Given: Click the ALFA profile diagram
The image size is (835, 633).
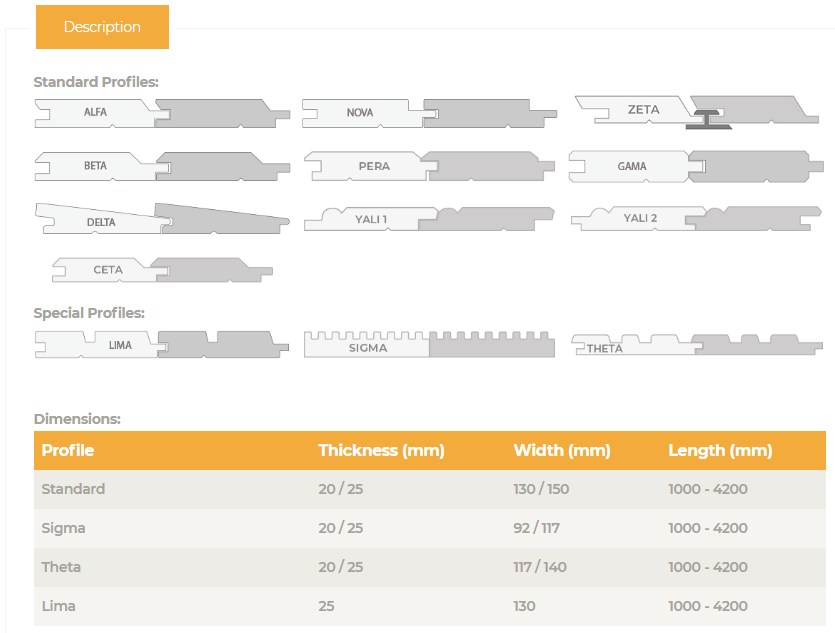Looking at the screenshot, I should [x=162, y=113].
